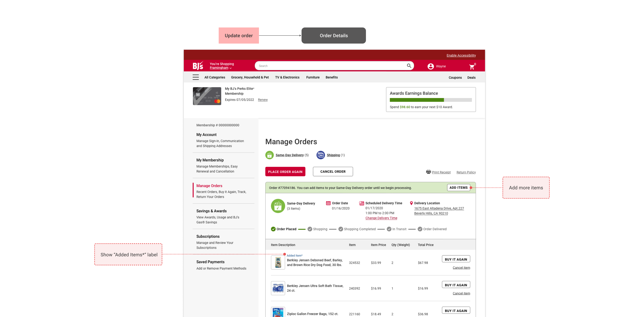Click the Renew membership link
The height and width of the screenshot is (317, 644).
(263, 100)
